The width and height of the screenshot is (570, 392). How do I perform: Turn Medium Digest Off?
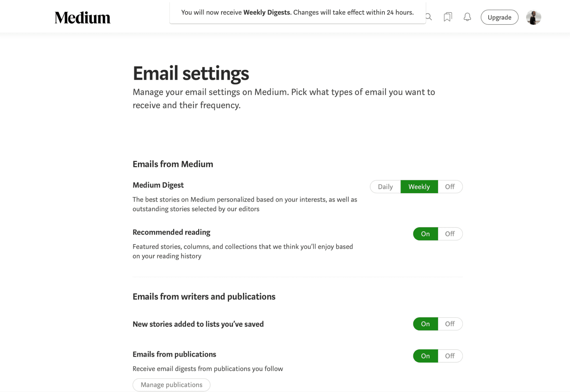pos(450,187)
